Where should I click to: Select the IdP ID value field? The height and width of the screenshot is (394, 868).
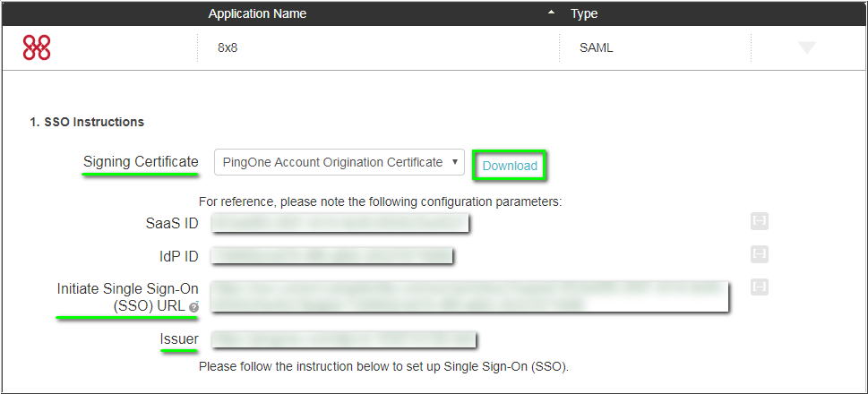click(x=331, y=256)
